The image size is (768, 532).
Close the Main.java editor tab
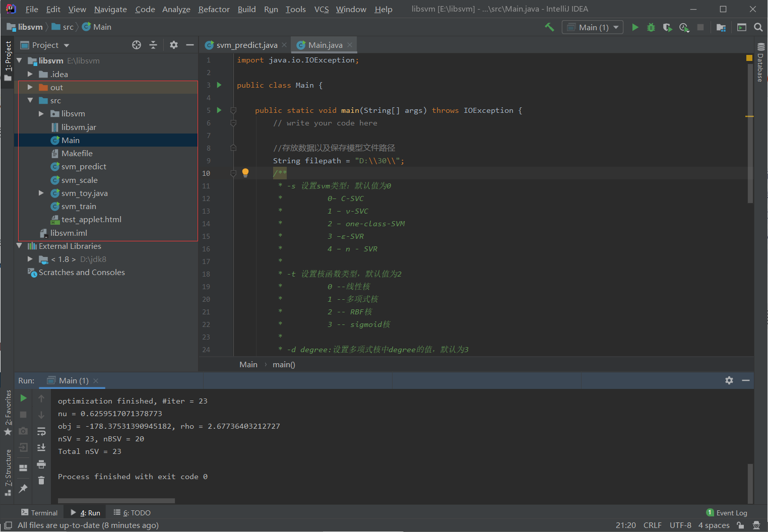pyautogui.click(x=350, y=45)
